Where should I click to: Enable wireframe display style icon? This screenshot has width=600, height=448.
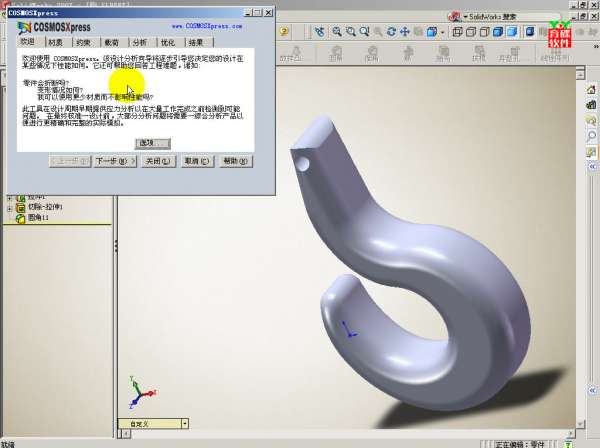[x=457, y=32]
